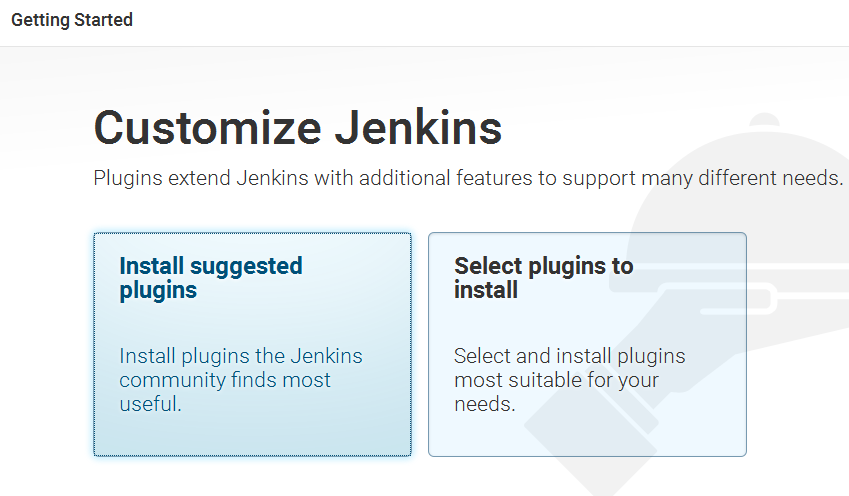Click the empty bottom area of the suggested plugins card
This screenshot has width=849, height=496.
pos(252,436)
